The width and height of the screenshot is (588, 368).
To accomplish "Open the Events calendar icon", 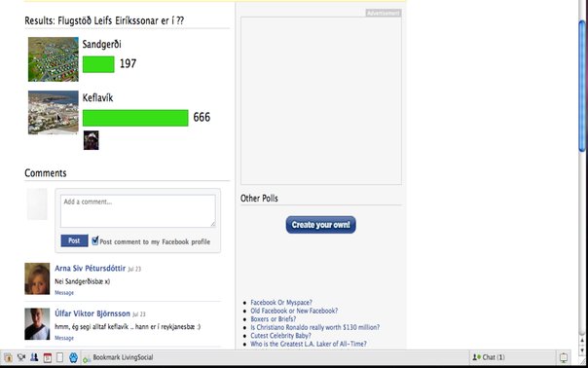I will (48, 357).
